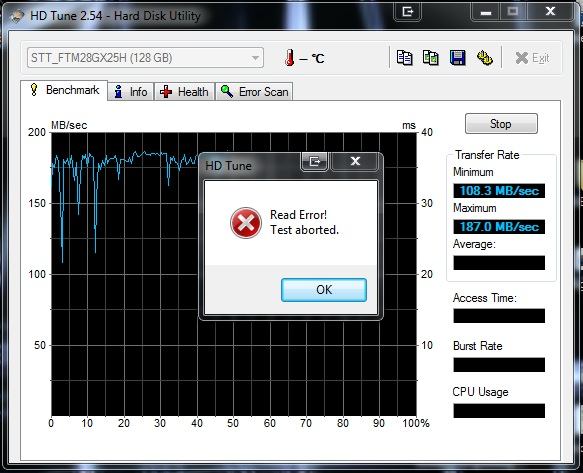This screenshot has width=583, height=473.
Task: Close the HD Tune error dialog
Action: click(x=355, y=161)
